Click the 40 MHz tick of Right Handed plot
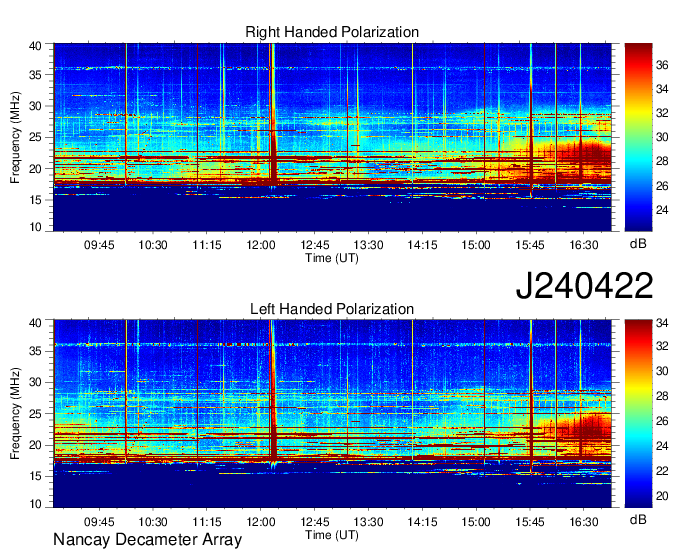Image resolution: width=680 pixels, height=552 pixels. pos(36,46)
